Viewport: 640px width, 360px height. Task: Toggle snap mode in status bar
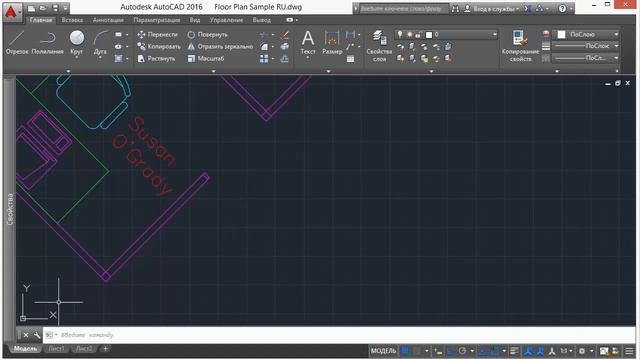point(417,351)
